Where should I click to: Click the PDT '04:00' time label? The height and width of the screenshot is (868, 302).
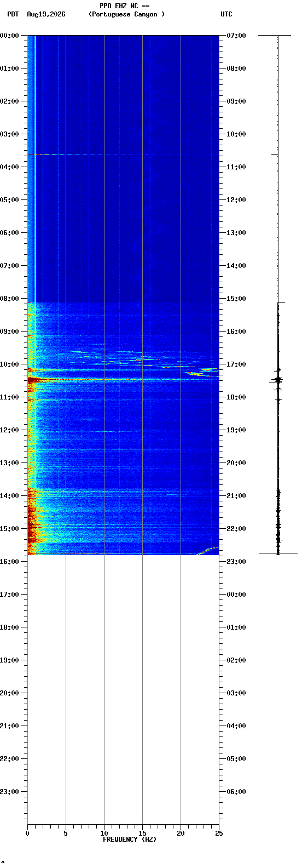click(x=9, y=167)
